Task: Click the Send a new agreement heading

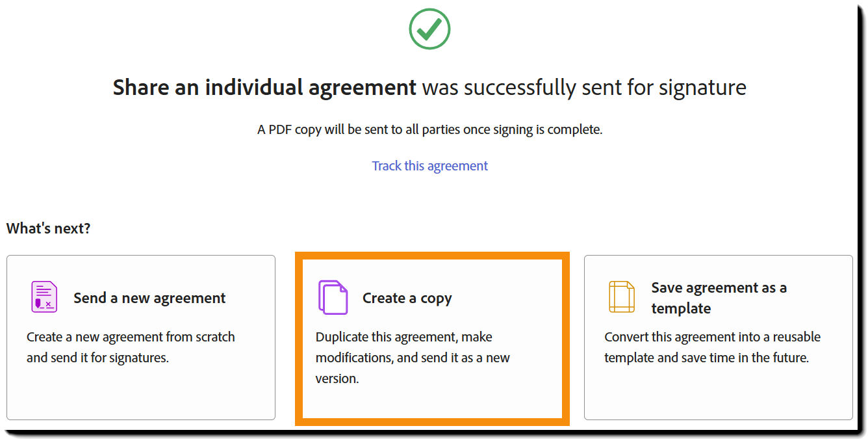Action: point(149,297)
